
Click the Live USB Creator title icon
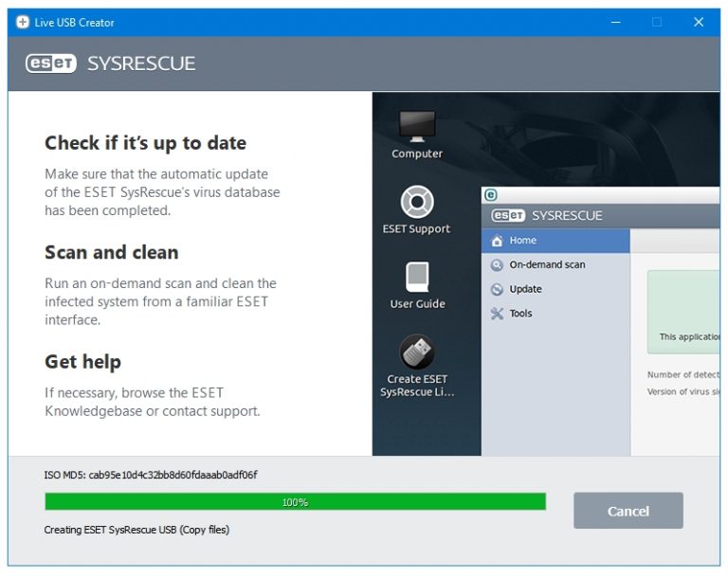point(23,23)
